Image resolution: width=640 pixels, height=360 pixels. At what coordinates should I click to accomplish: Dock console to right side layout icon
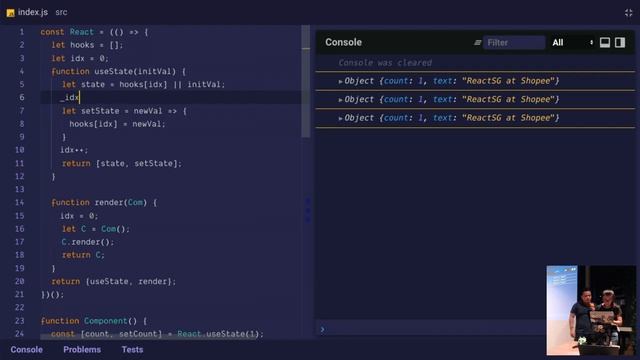[620, 42]
